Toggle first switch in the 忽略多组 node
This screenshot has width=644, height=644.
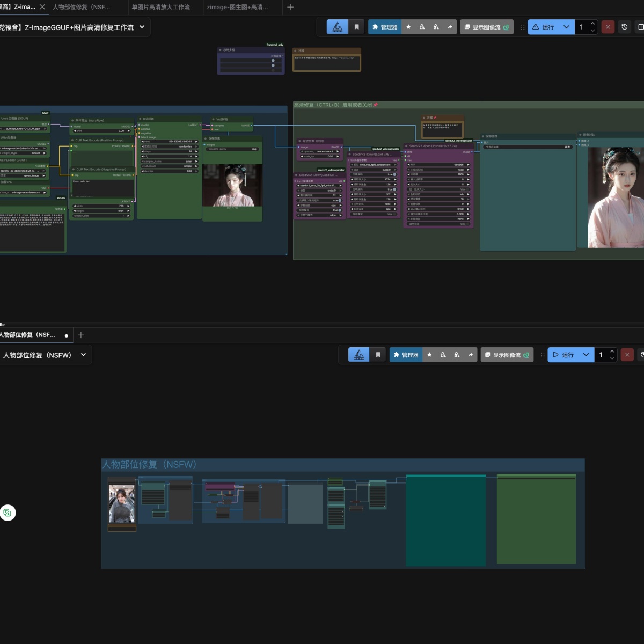point(273,61)
